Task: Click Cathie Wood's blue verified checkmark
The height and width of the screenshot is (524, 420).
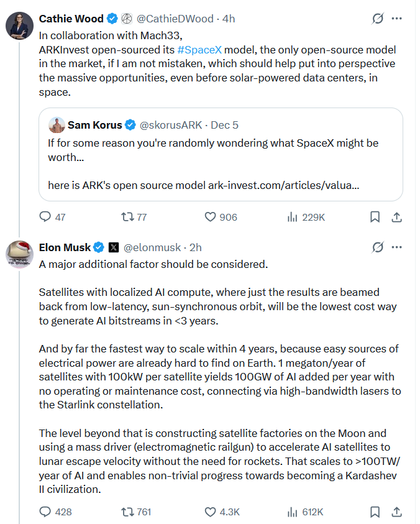Action: point(111,19)
